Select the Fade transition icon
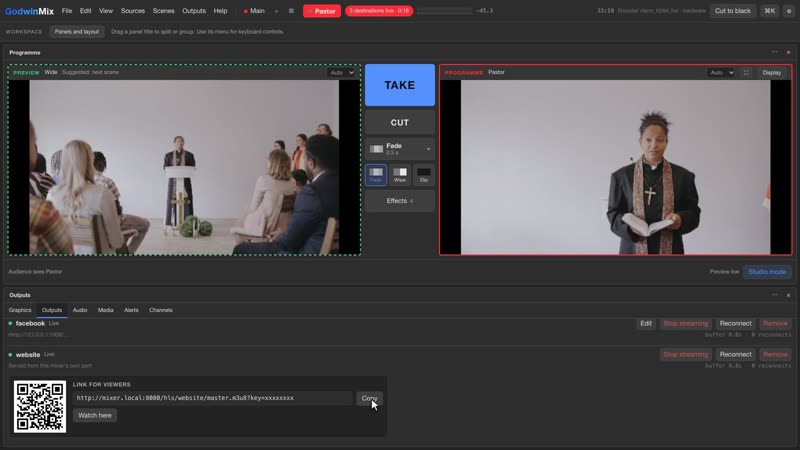 pos(376,175)
